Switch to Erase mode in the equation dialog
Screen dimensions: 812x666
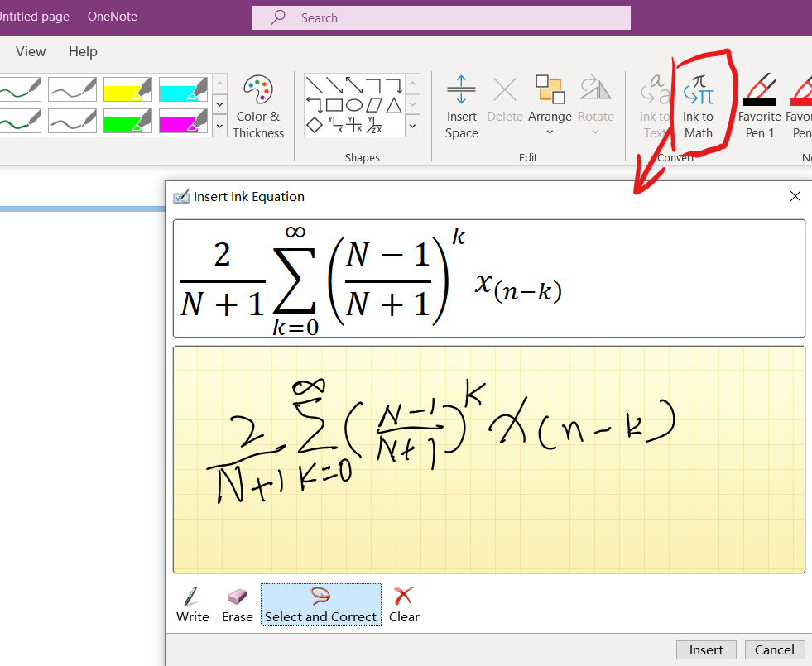click(237, 604)
